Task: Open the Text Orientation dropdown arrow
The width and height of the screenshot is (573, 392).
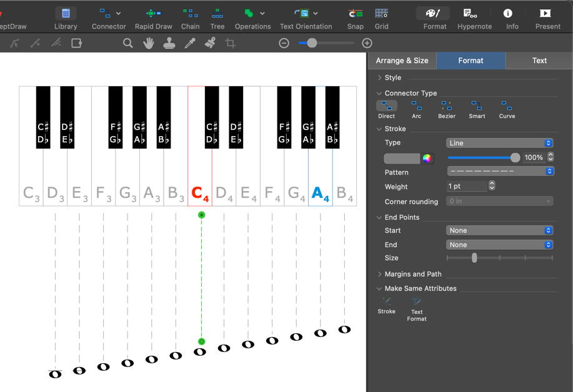Action: (x=316, y=14)
